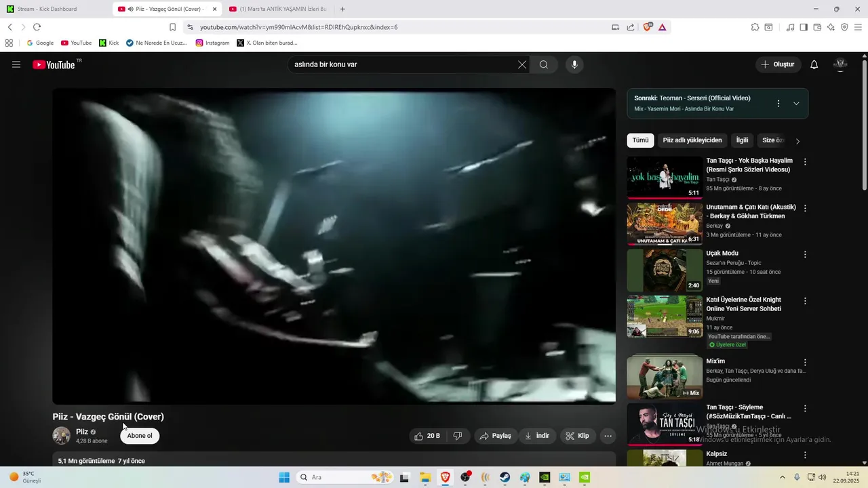Open weather widget 35°C Güneşli
868x488 pixels.
point(25,477)
